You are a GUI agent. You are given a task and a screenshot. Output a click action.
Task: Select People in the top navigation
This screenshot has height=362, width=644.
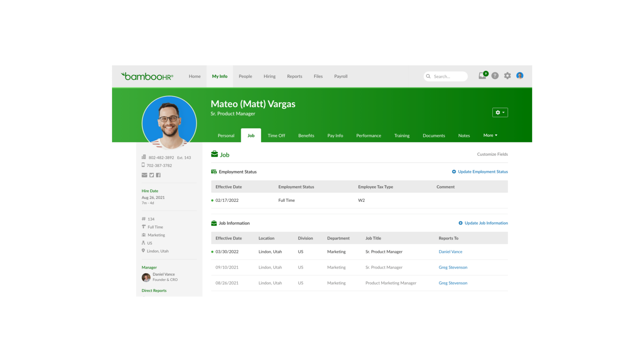click(245, 76)
